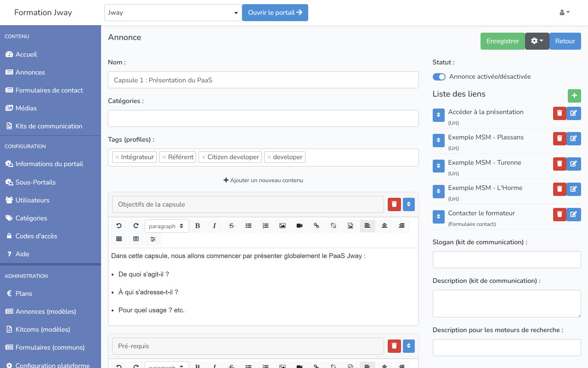Open the Annonces section in the sidebar
Image resolution: width=588 pixels, height=368 pixels.
click(x=30, y=72)
